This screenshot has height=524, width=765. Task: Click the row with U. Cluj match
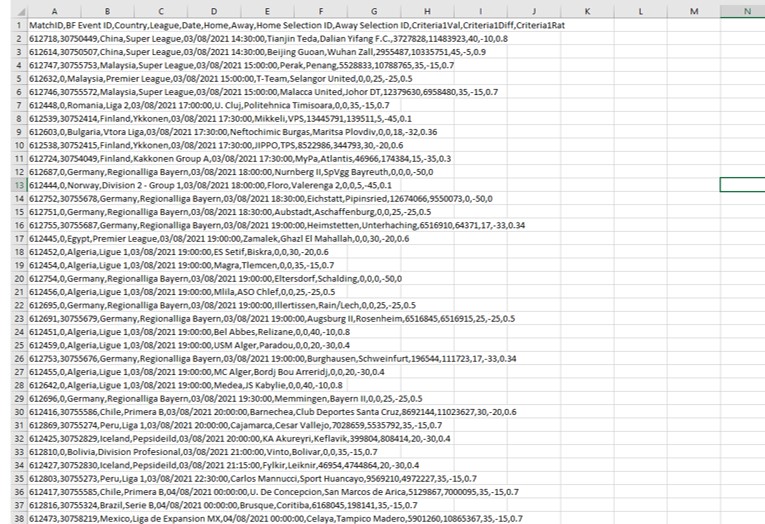(x=209, y=105)
